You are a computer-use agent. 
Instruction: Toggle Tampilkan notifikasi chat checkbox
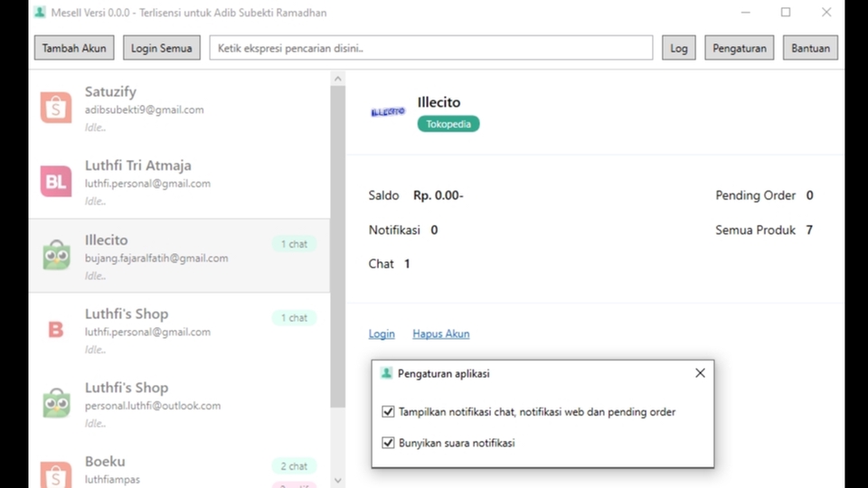click(x=388, y=412)
